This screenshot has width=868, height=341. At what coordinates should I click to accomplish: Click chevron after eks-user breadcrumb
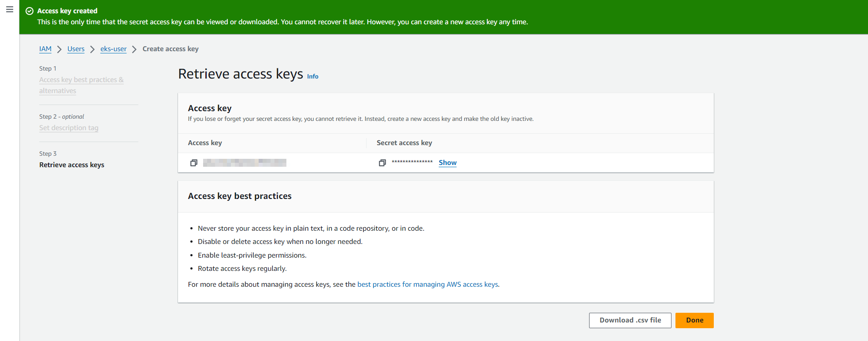pos(134,49)
